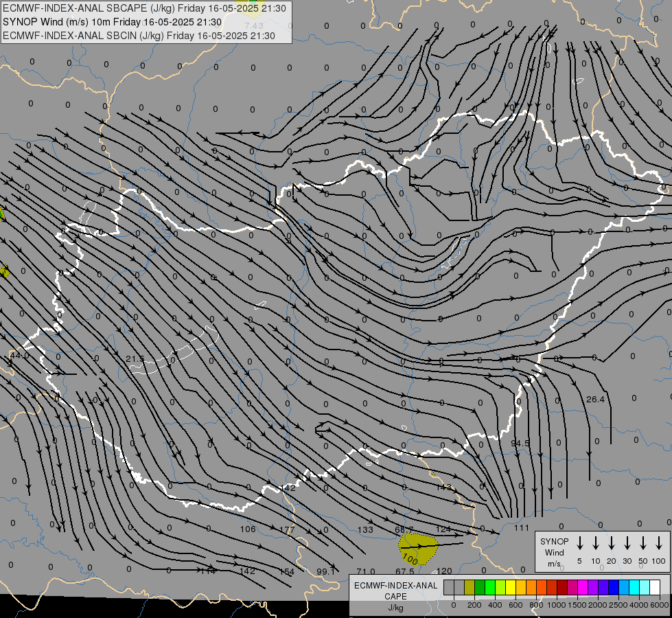Pick the pale cyan CAPE legend swatch

click(644, 588)
